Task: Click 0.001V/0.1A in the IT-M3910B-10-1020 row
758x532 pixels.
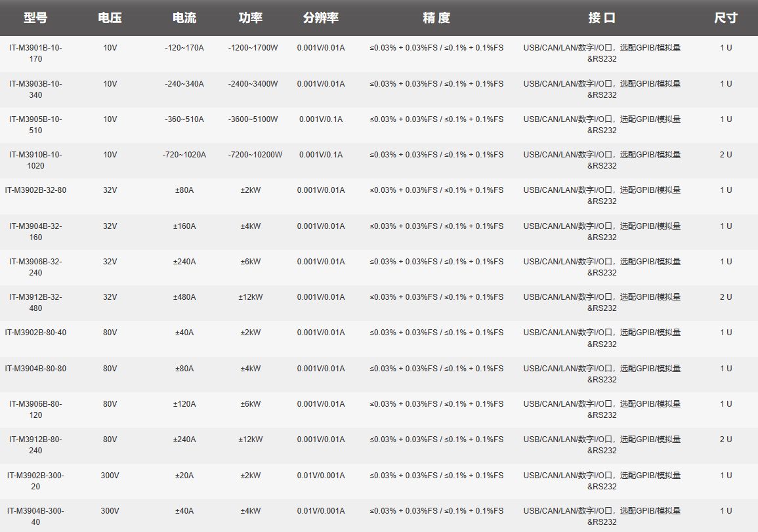Action: click(320, 155)
